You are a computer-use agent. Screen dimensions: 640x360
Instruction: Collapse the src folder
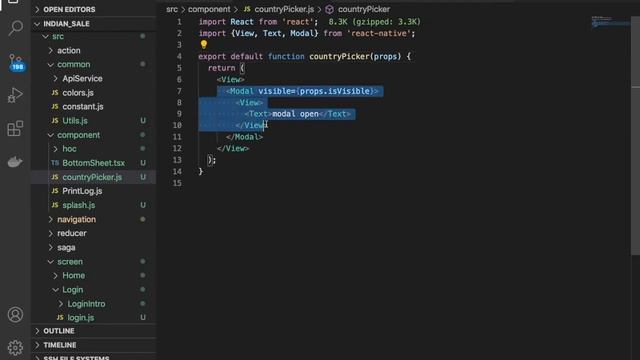coord(94,36)
